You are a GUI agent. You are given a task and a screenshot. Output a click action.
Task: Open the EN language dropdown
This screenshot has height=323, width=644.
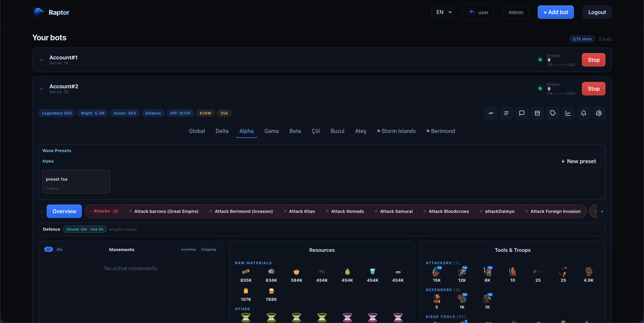(442, 12)
